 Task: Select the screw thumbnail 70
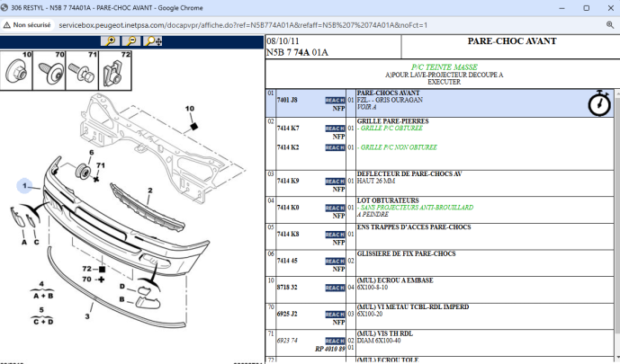pyautogui.click(x=49, y=70)
